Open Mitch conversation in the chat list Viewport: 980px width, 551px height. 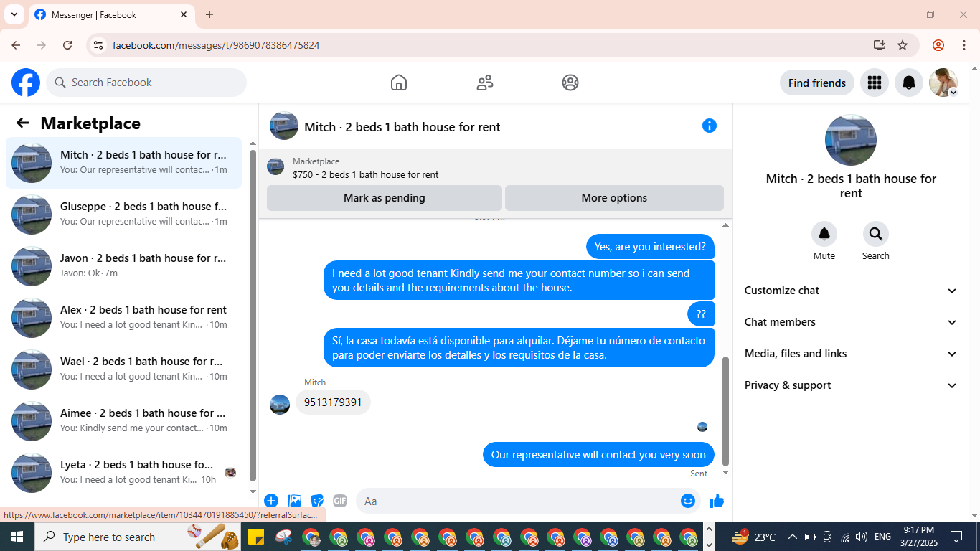124,163
